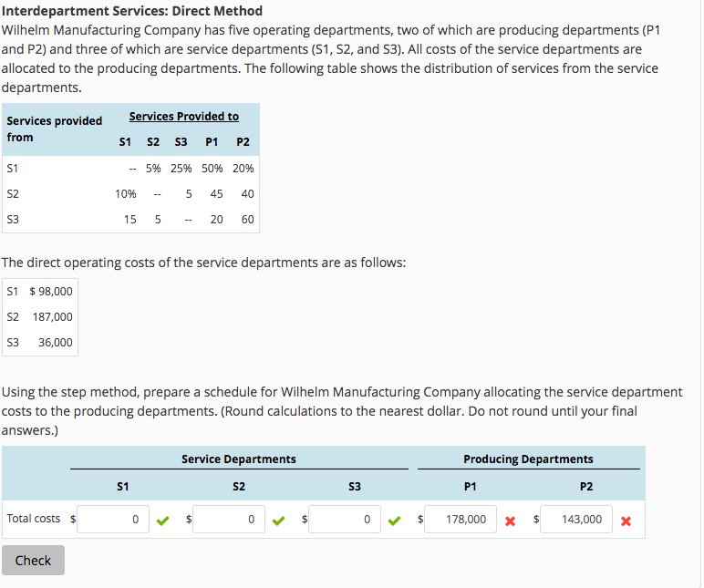
Task: Click the 15 cell in the S3 row
Action: pos(129,220)
